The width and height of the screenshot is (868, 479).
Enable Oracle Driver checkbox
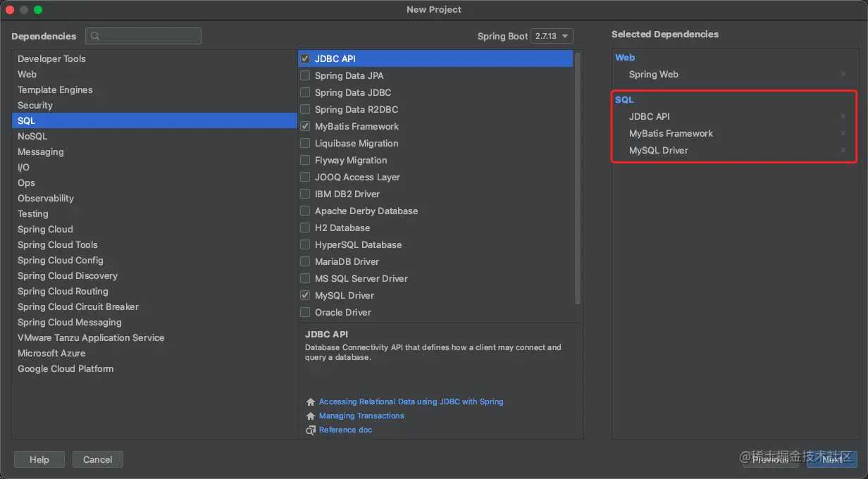[305, 312]
